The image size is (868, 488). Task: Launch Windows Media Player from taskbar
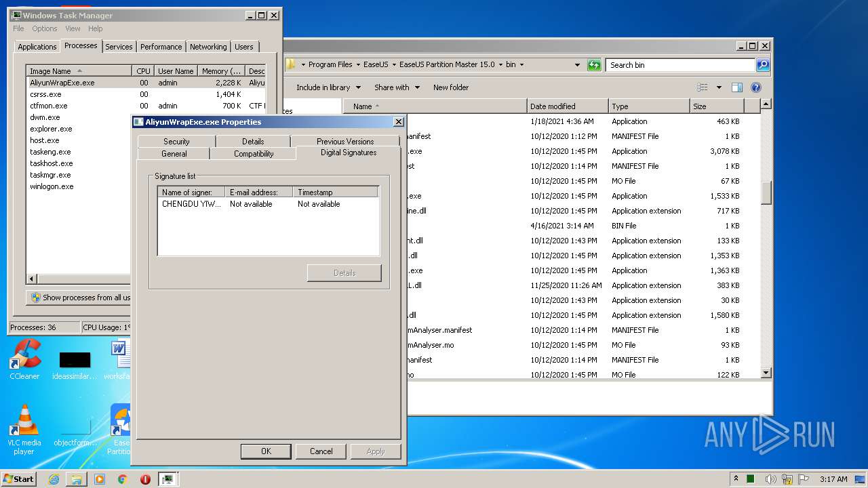(100, 479)
